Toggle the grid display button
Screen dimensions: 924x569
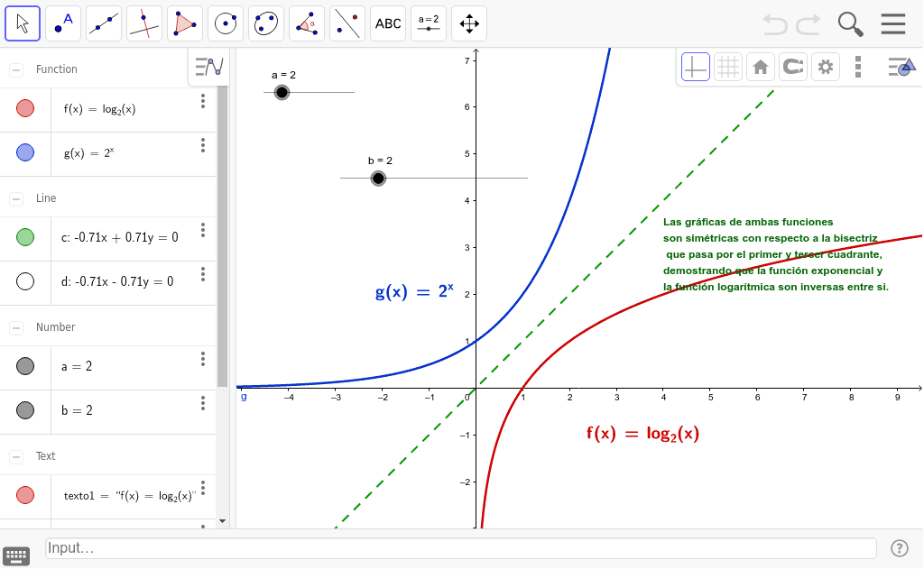[728, 67]
